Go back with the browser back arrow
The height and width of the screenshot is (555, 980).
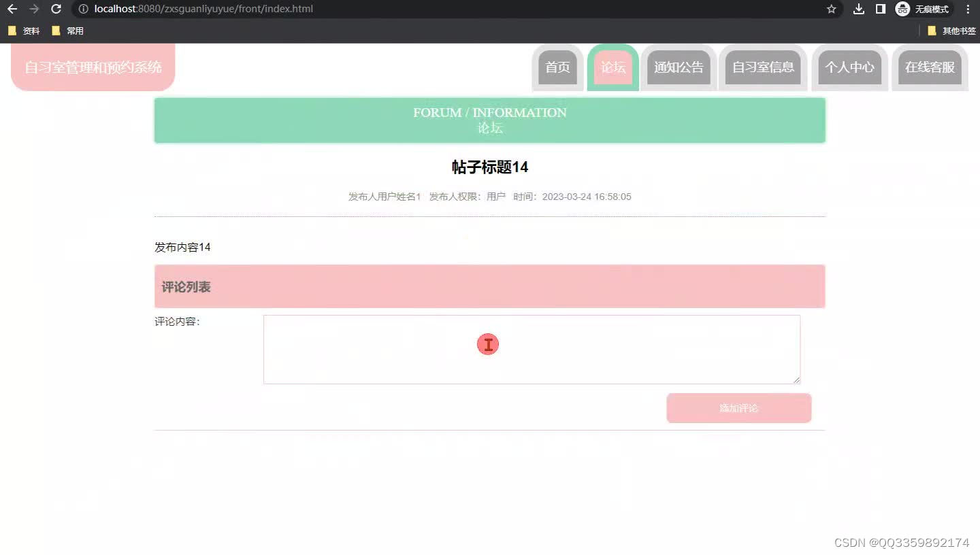(12, 9)
